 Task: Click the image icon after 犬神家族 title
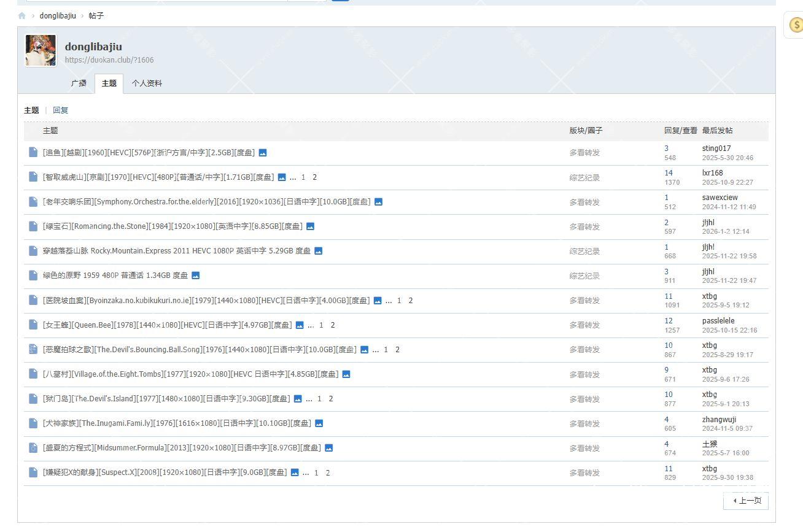[x=319, y=423]
